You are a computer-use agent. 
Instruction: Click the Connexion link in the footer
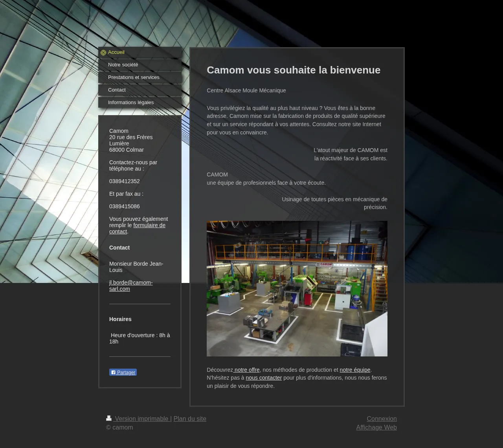tap(382, 419)
